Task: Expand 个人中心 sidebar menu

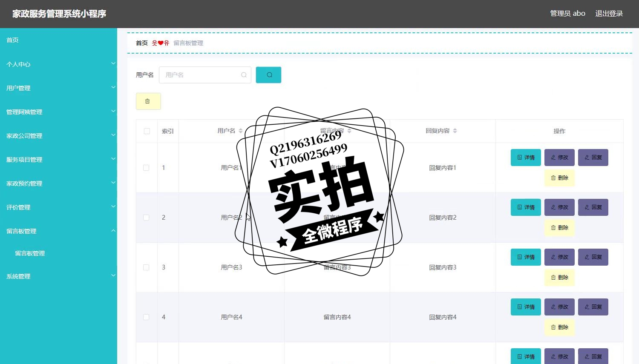Action: [x=58, y=64]
